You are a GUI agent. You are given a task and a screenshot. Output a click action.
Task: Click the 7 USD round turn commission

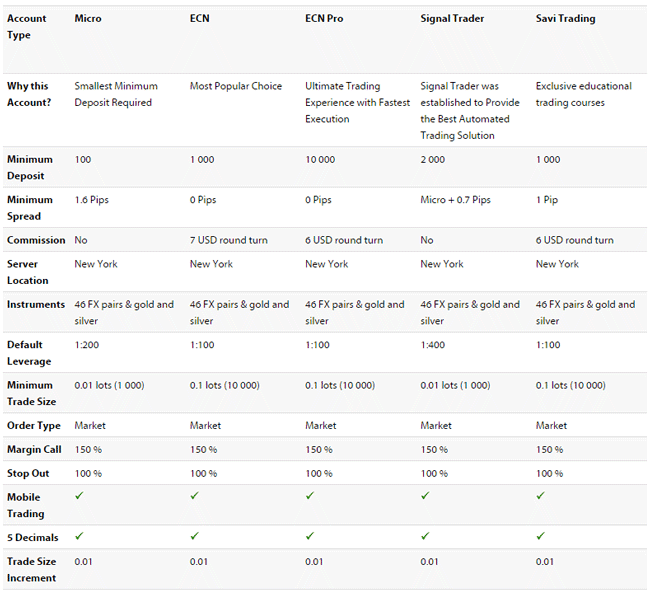click(229, 240)
